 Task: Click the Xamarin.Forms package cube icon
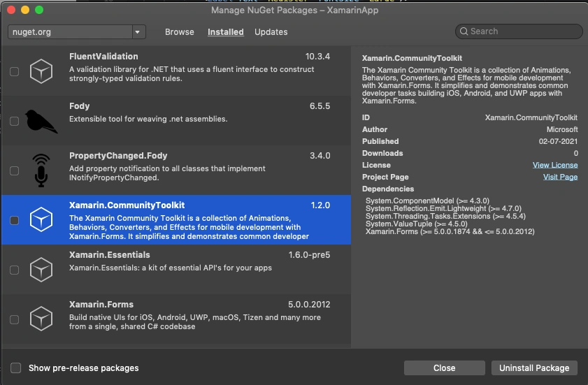pyautogui.click(x=41, y=319)
